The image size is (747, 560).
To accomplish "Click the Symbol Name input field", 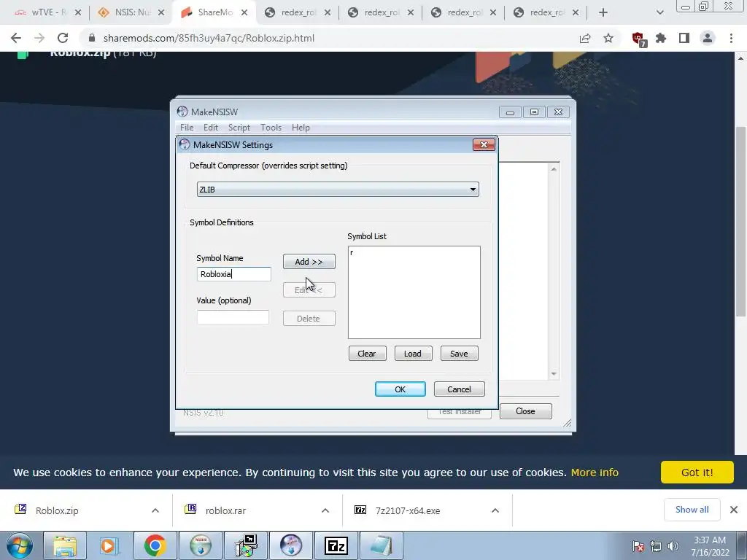I will pyautogui.click(x=234, y=274).
